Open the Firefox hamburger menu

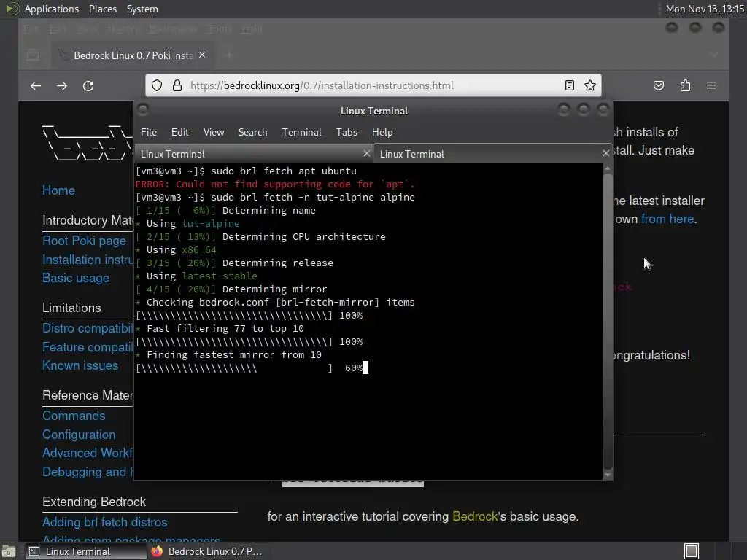(711, 85)
